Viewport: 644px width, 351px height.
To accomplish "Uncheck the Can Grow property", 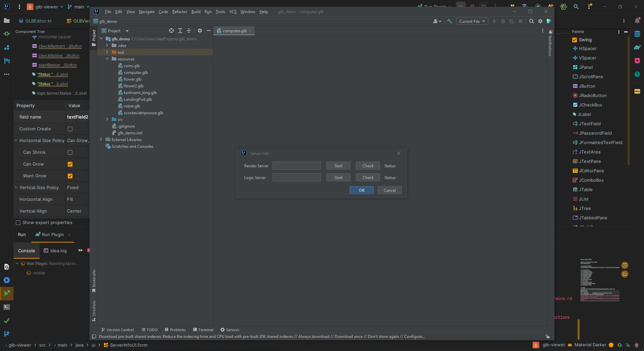I will point(70,164).
